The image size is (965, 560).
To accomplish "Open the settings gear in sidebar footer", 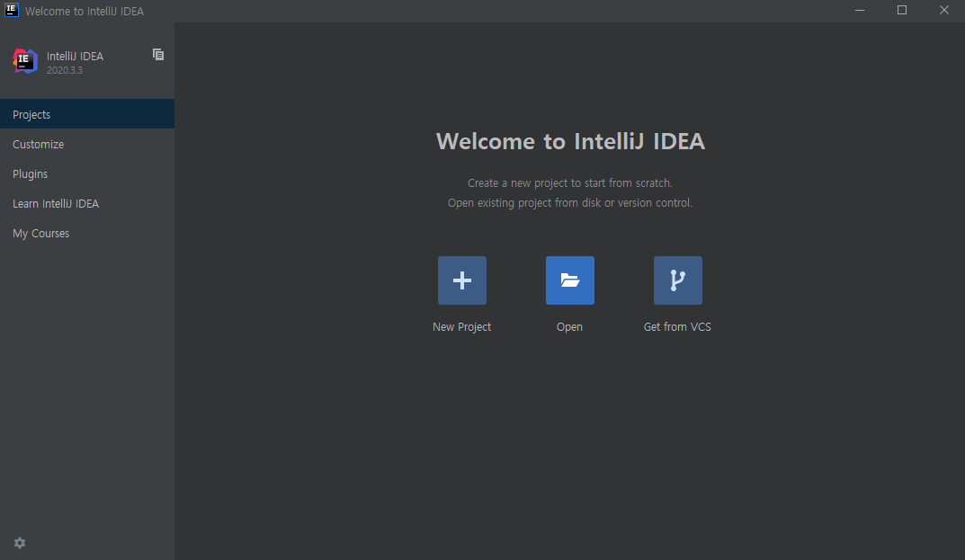I will [20, 543].
